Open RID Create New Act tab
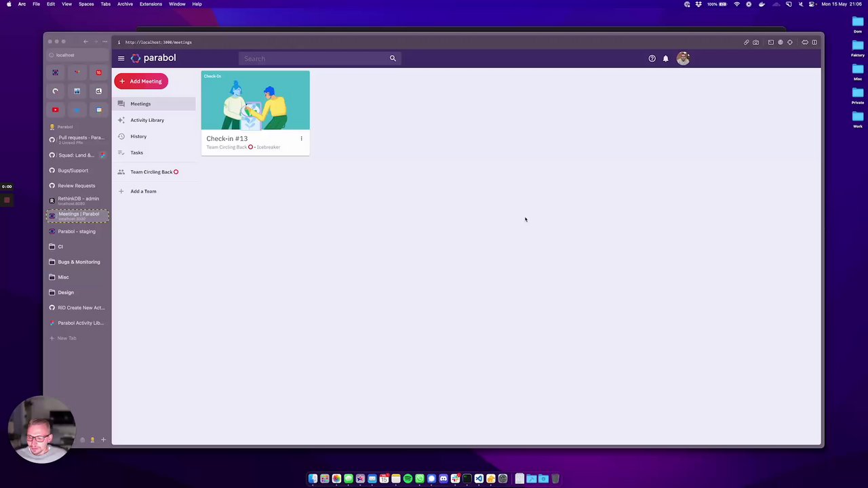868x488 pixels. 77,308
